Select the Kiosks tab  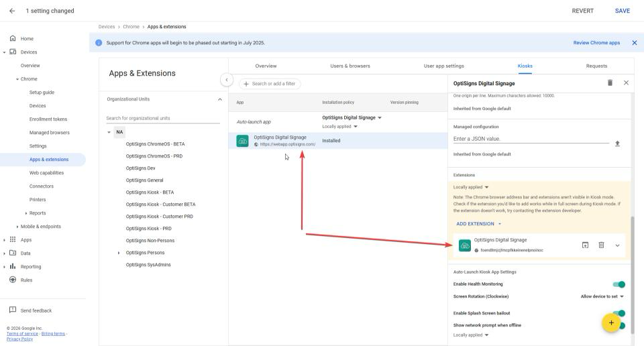click(525, 66)
